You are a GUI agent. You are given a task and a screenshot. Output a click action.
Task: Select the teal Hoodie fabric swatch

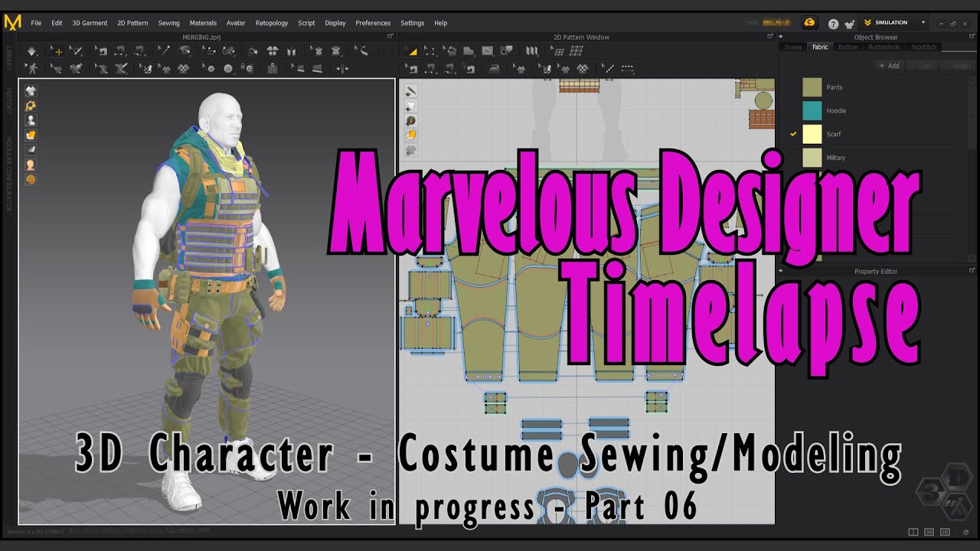tap(812, 111)
